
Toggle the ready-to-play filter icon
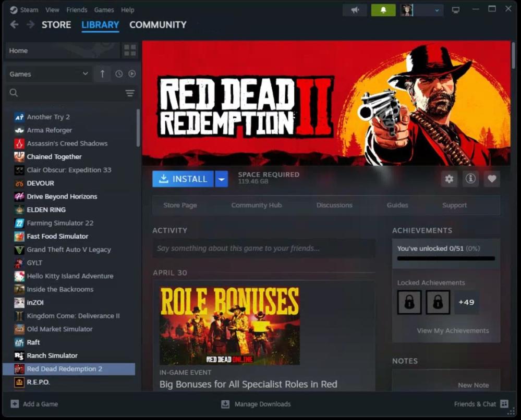tap(132, 73)
